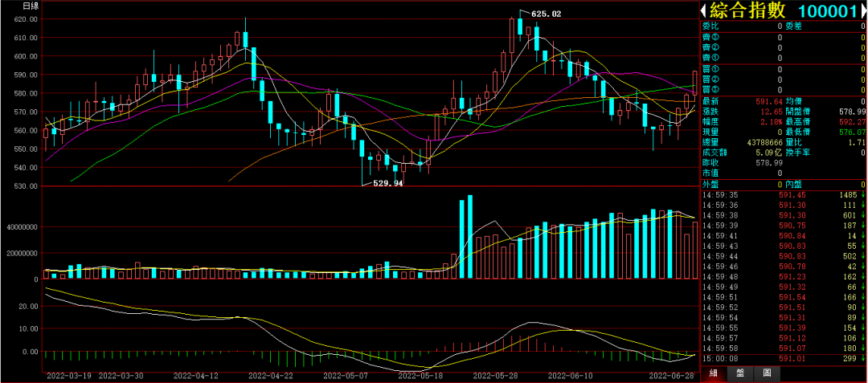The width and height of the screenshot is (868, 383).
Task: Click the 570.00 price axis label
Action: [x=26, y=112]
